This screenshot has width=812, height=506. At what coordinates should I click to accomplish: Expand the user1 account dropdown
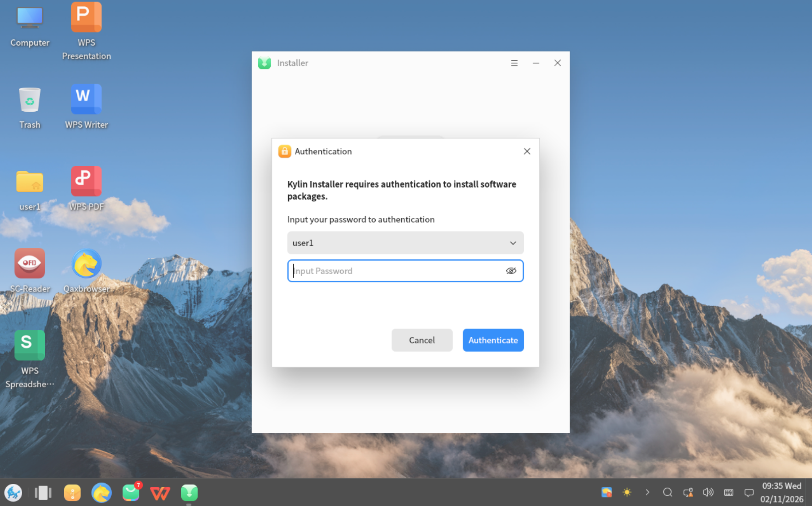(513, 243)
